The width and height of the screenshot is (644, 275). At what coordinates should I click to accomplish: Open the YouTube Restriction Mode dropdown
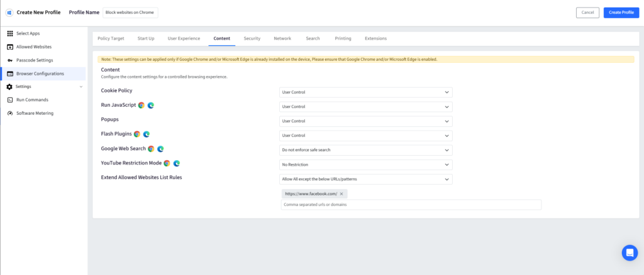tap(366, 164)
